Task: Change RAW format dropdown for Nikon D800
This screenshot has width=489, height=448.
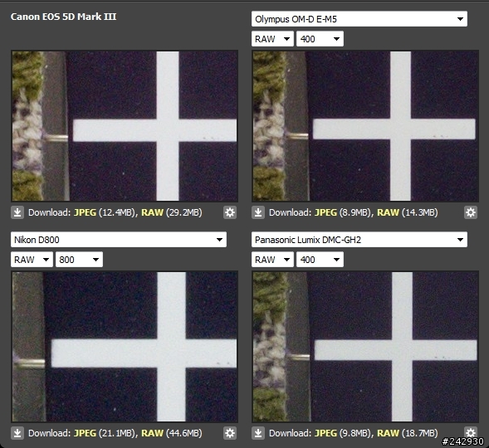Action: click(32, 260)
